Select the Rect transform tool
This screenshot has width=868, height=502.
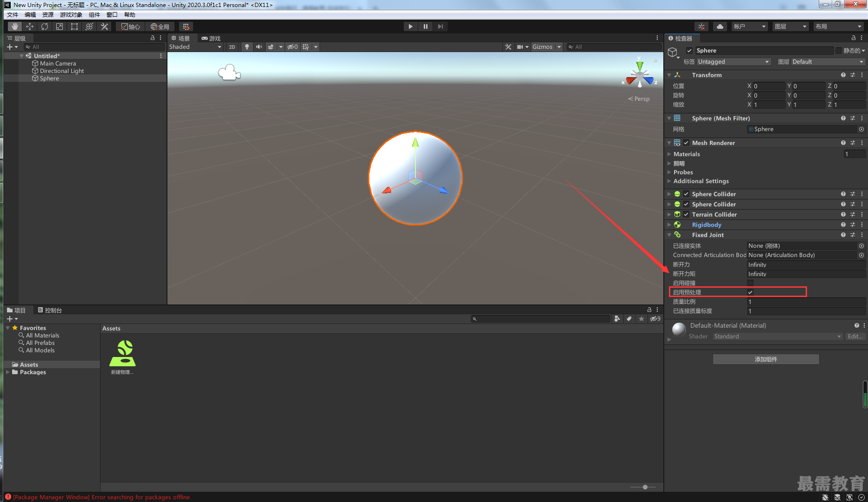pyautogui.click(x=74, y=26)
